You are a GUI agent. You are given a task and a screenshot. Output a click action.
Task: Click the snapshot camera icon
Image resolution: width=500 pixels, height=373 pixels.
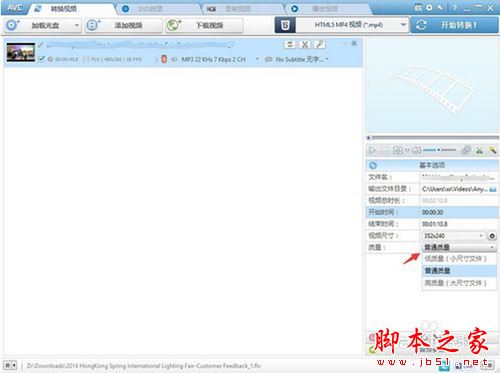click(x=398, y=151)
